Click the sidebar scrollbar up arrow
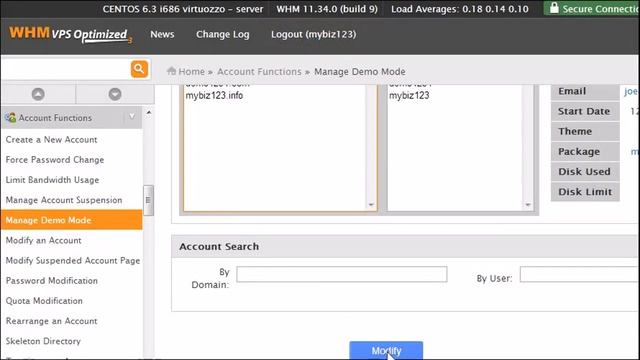 click(x=149, y=113)
